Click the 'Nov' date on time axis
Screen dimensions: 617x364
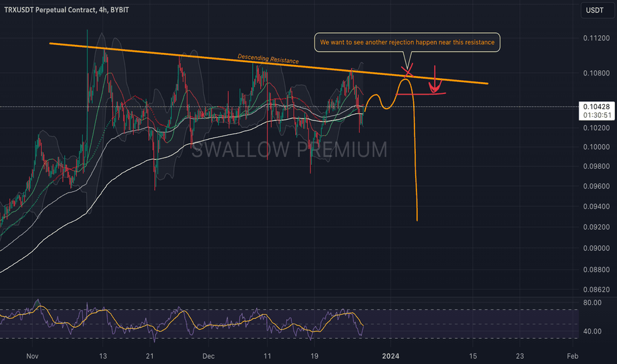(32, 356)
